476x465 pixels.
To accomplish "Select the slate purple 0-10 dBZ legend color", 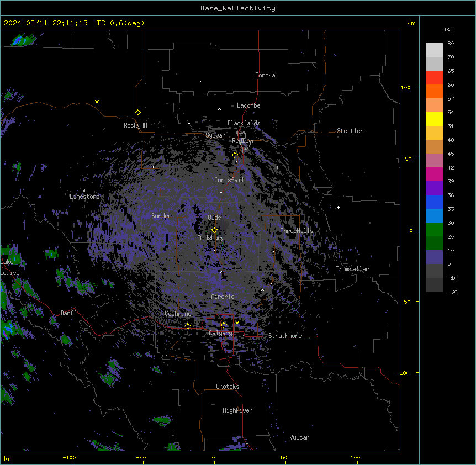I will [434, 257].
